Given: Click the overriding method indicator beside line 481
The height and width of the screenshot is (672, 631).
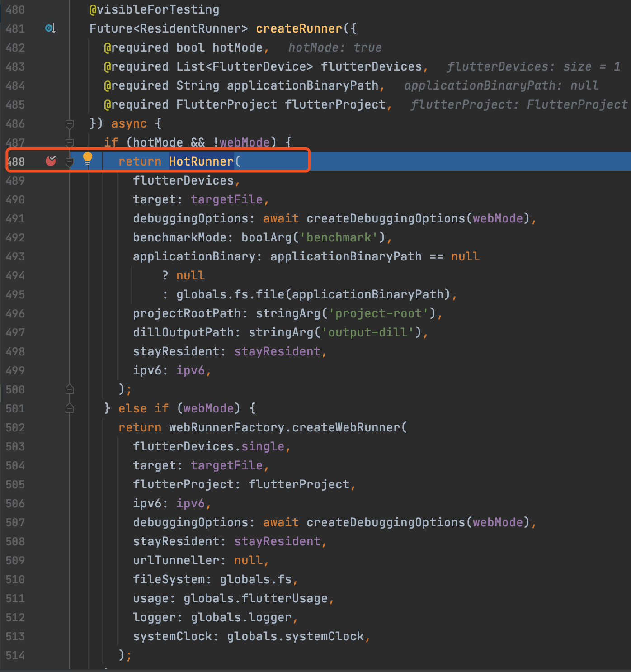Looking at the screenshot, I should tap(50, 28).
